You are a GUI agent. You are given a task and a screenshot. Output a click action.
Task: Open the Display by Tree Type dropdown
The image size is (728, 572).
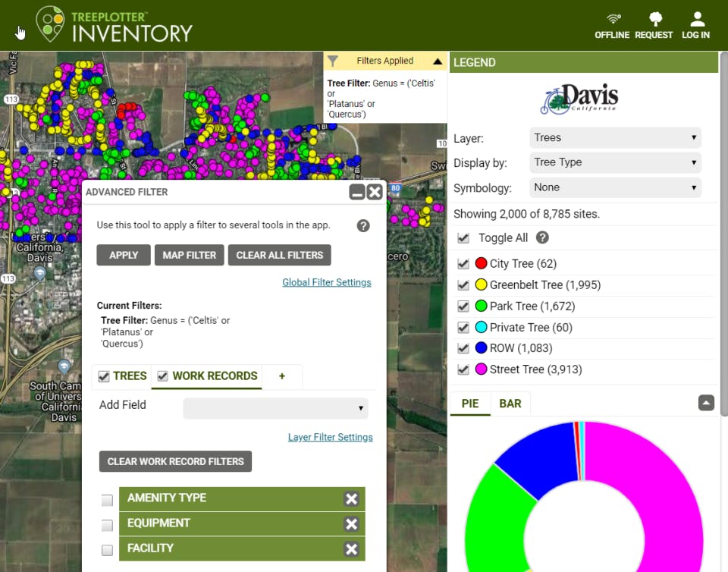point(614,162)
